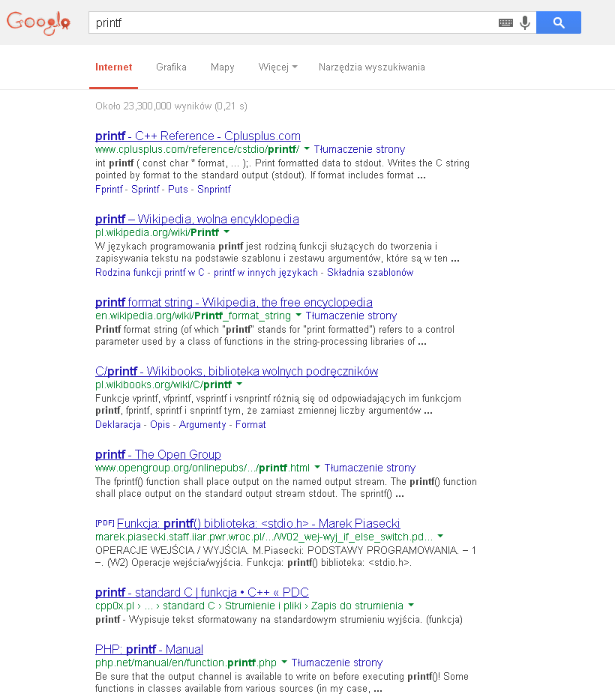This screenshot has height=700, width=615.
Task: Open the on-screen keyboard icon
Action: point(505,22)
